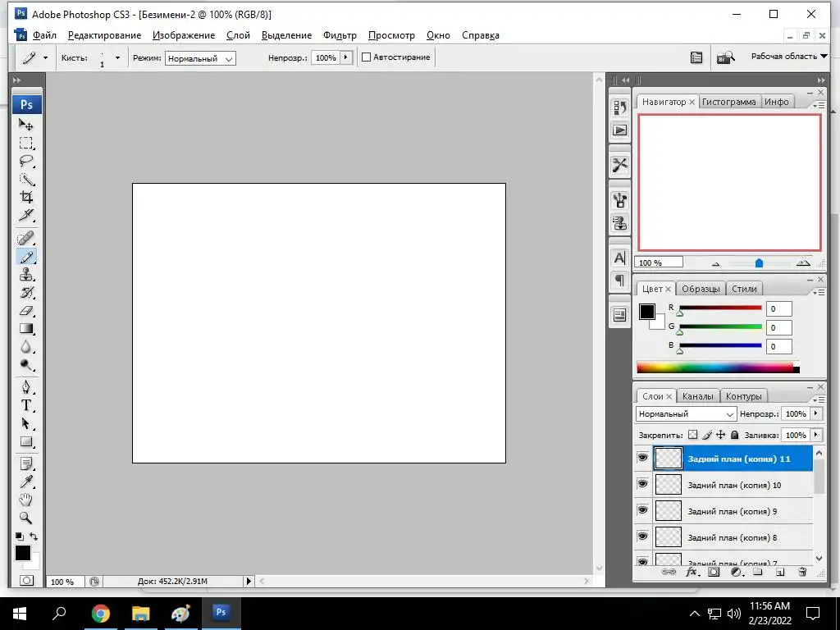Screen dimensions: 840x630
Task: Select the Hand tool
Action: pos(26,500)
